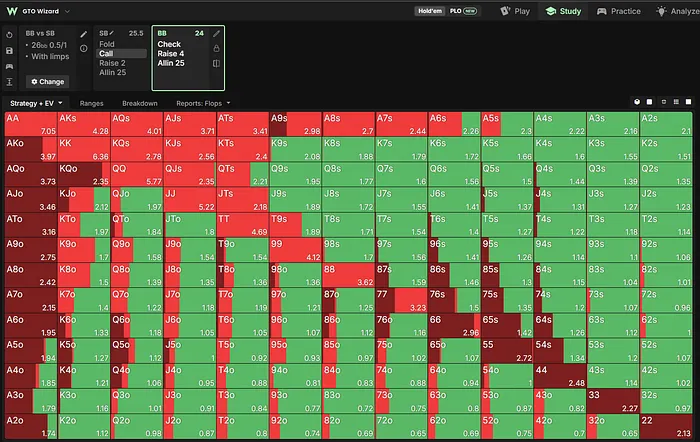Click the NEW badge next to PLO
Screen dimensions: 700x442
(470, 11)
